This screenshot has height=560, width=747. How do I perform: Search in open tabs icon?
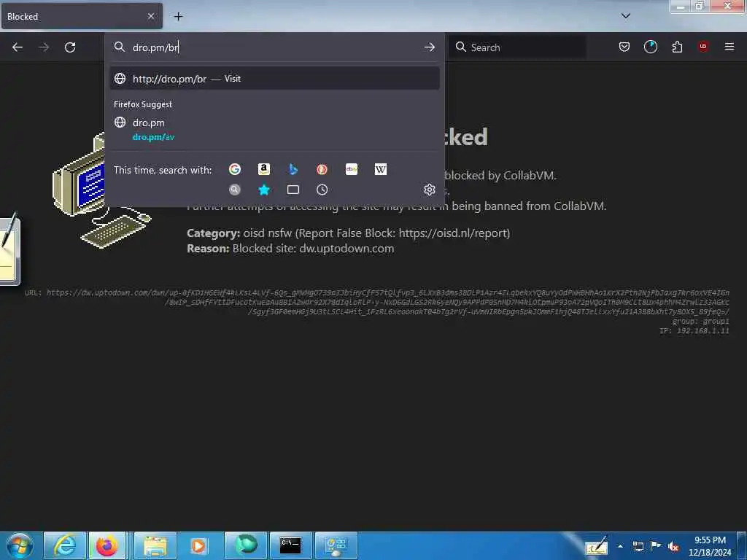pyautogui.click(x=293, y=190)
